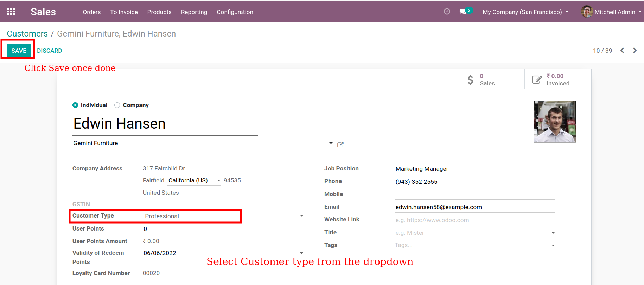Open the Configuration menu

pyautogui.click(x=235, y=12)
